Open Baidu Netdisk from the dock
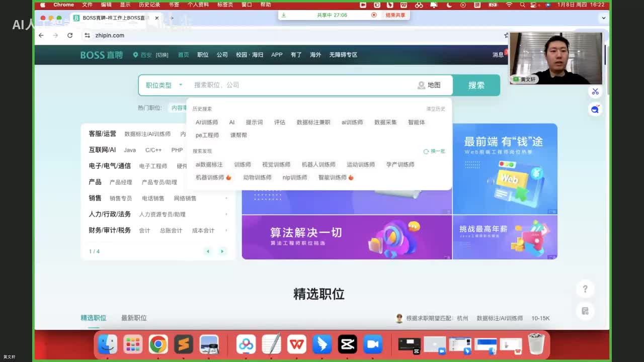Screen dimensions: 644x362 tap(246, 344)
